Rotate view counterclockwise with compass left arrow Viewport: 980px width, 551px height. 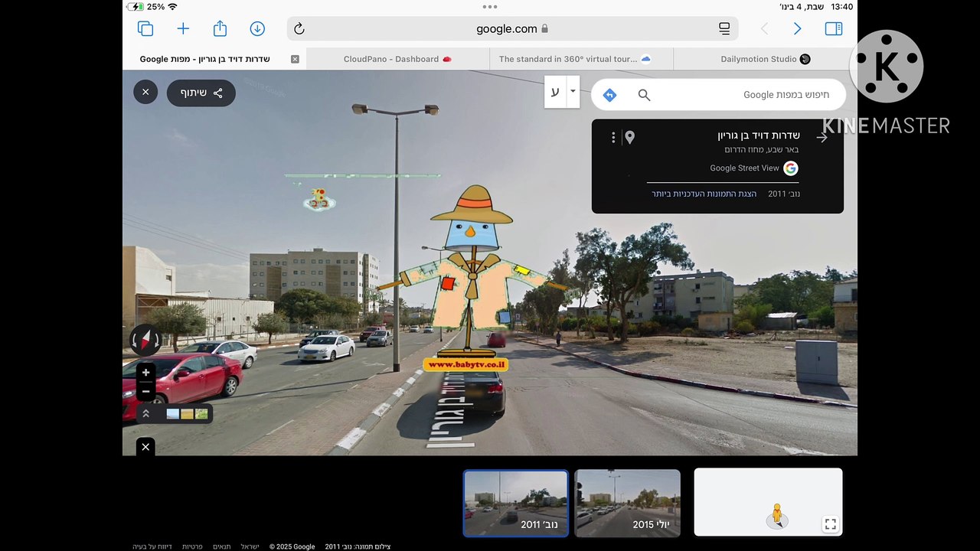point(134,339)
